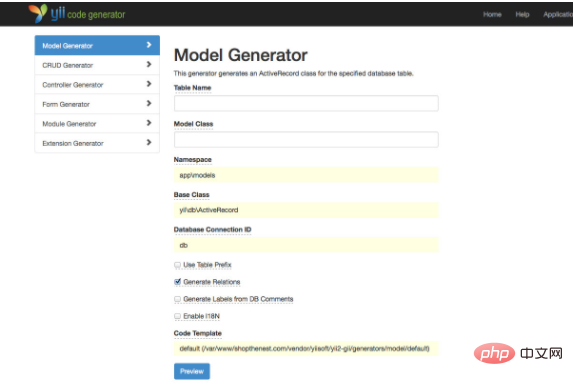Viewport: 573px width, 386px height.
Task: Open the Code Template dropdown
Action: tap(306, 348)
